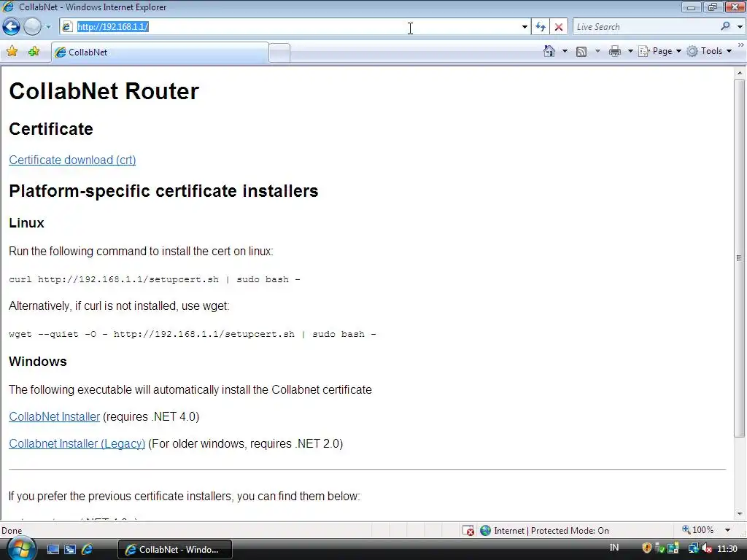The width and height of the screenshot is (747, 560).
Task: Click the Refresh button beside address bar
Action: 541,27
